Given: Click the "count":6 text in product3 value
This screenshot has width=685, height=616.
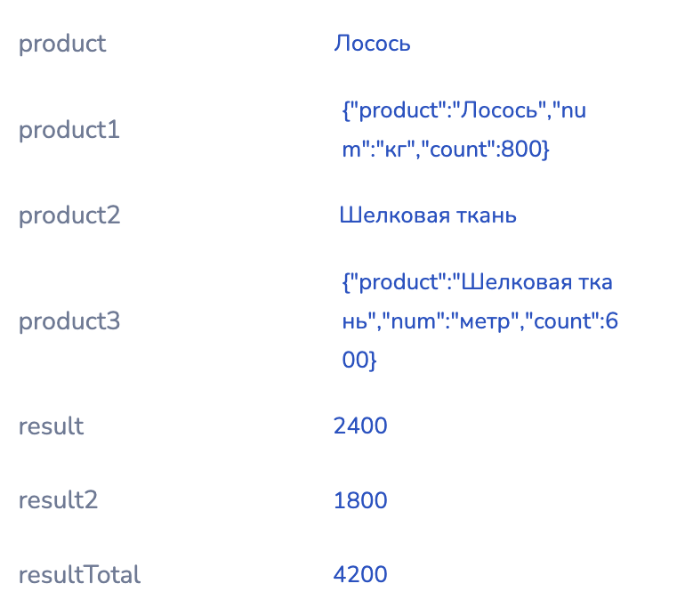Looking at the screenshot, I should [x=570, y=321].
